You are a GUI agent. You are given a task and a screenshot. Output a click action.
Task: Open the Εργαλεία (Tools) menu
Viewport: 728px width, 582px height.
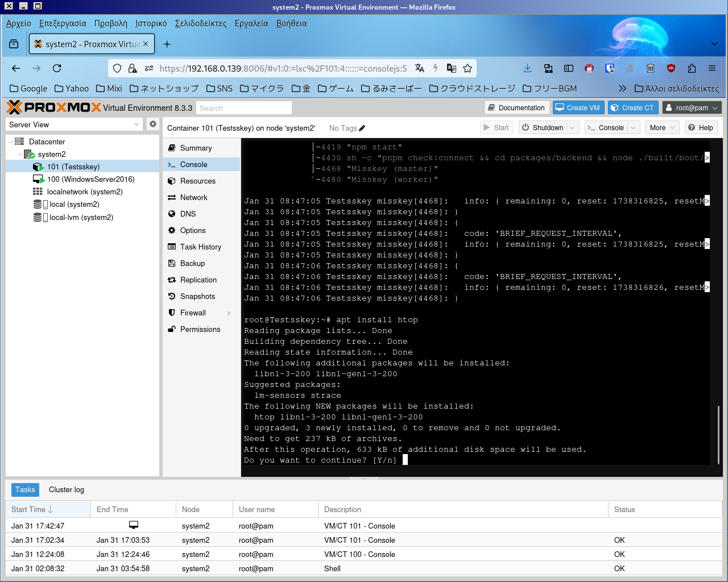251,23
